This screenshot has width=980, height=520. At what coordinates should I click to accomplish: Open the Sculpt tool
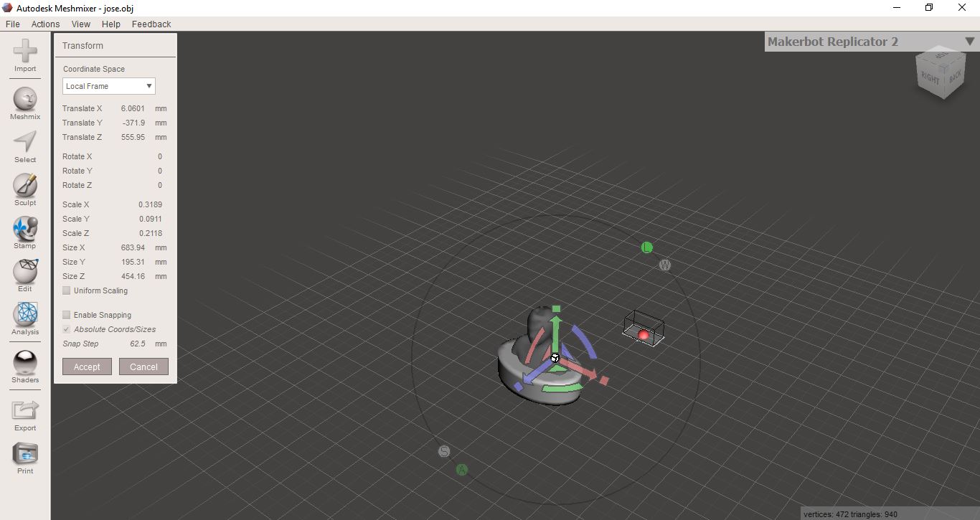[25, 189]
